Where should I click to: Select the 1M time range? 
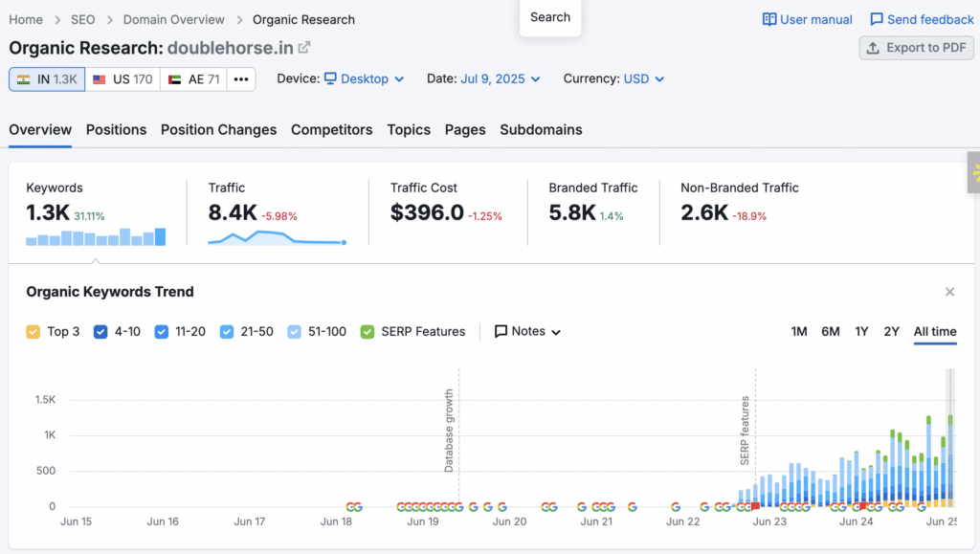click(x=799, y=331)
